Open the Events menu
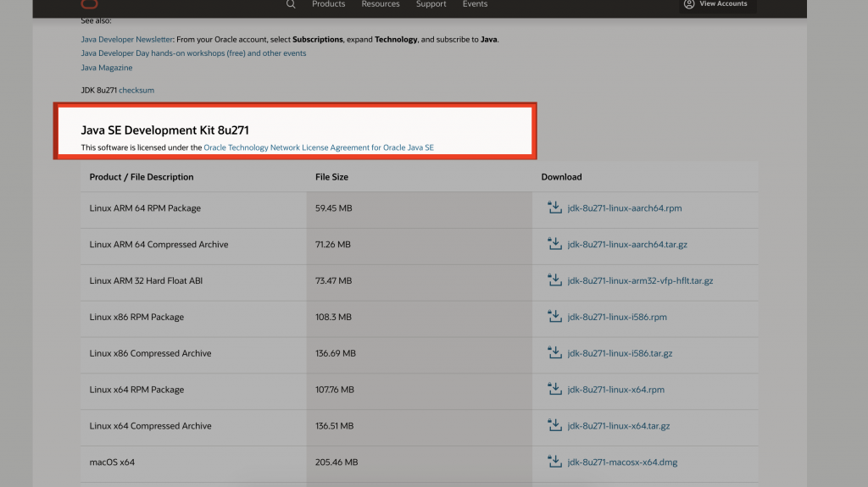 coord(475,4)
